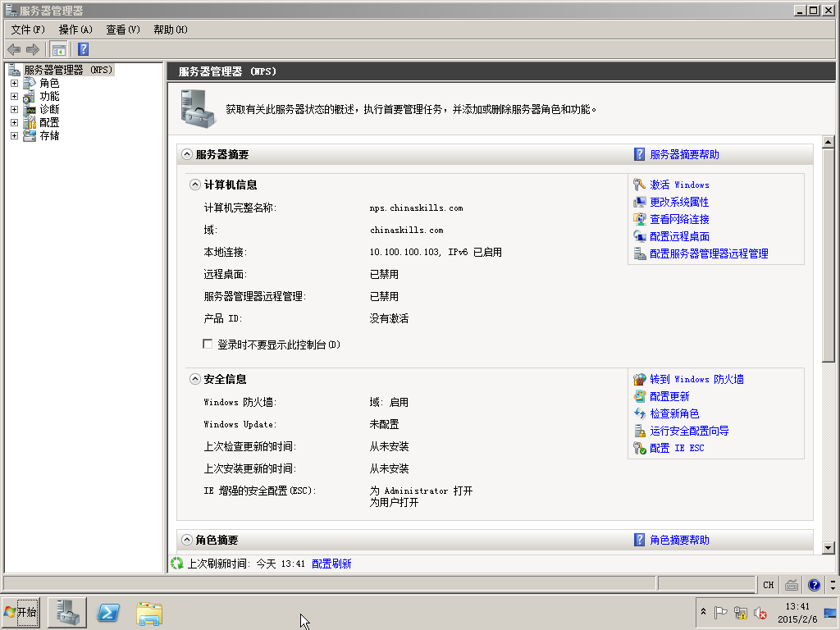840x630 pixels.
Task: Click the 配置 node icon in tree
Action: tap(30, 123)
